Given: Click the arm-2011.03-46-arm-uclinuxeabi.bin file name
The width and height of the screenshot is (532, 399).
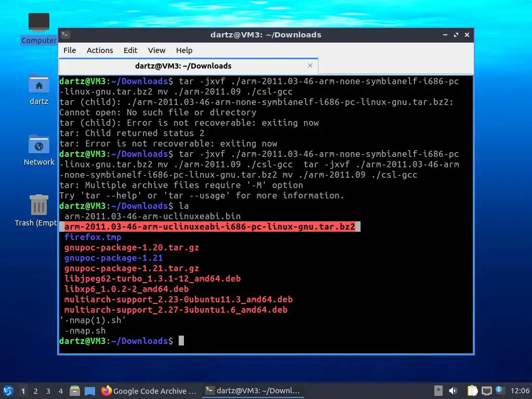Looking at the screenshot, I should [x=152, y=216].
